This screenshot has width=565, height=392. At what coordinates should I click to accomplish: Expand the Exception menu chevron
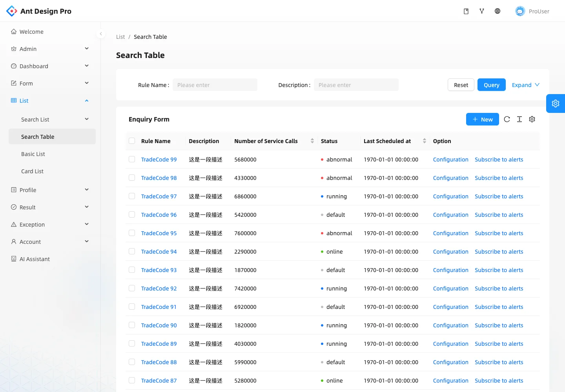point(87,224)
